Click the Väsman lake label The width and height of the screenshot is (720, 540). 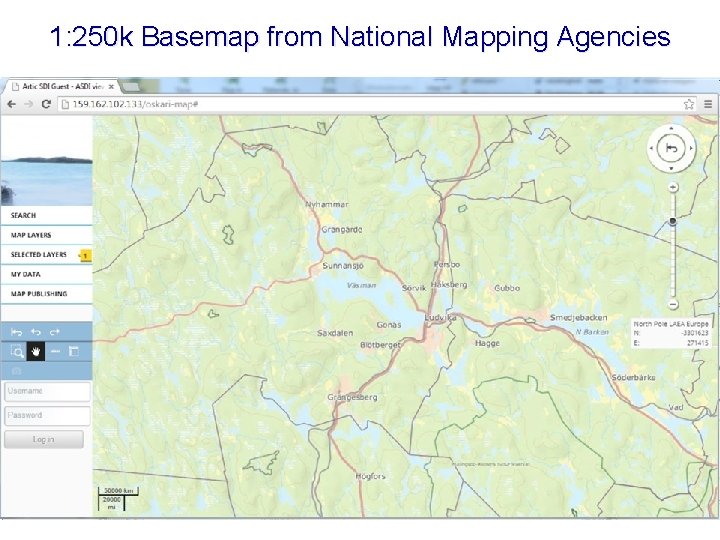tap(361, 286)
